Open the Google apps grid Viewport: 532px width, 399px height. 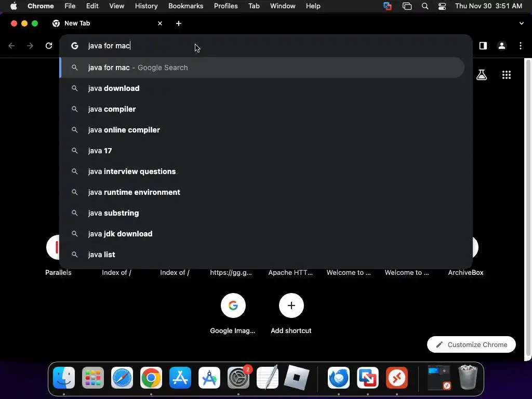(506, 75)
